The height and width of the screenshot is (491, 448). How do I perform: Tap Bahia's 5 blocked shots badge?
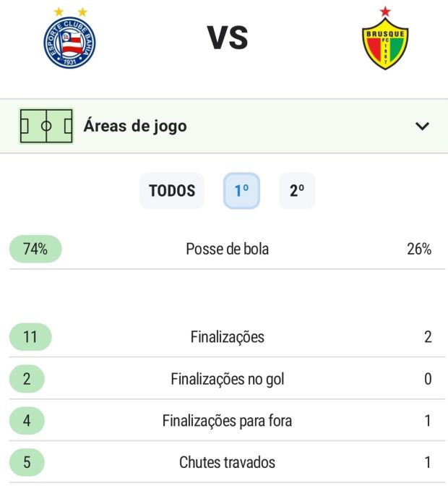click(x=27, y=463)
